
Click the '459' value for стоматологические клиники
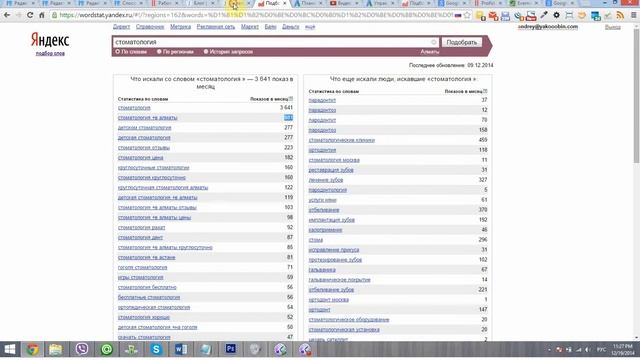coord(483,140)
